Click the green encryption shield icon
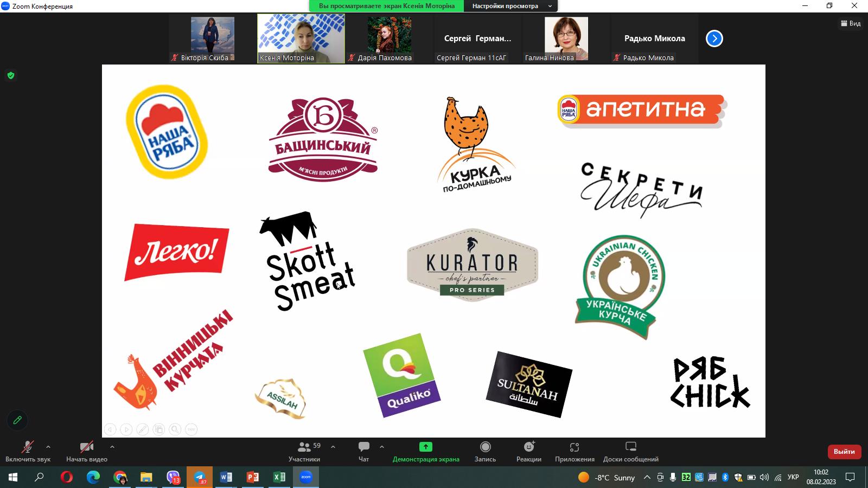868x488 pixels. pos(10,75)
